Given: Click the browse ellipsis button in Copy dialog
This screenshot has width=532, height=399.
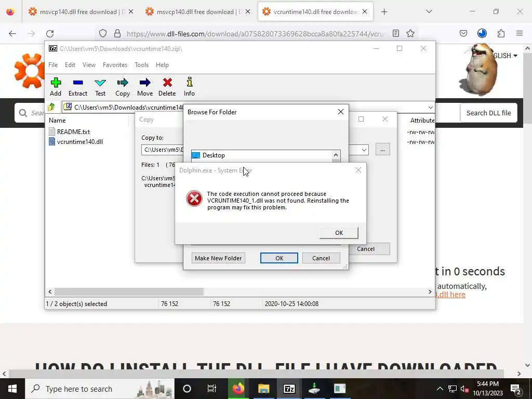Looking at the screenshot, I should pyautogui.click(x=383, y=150).
